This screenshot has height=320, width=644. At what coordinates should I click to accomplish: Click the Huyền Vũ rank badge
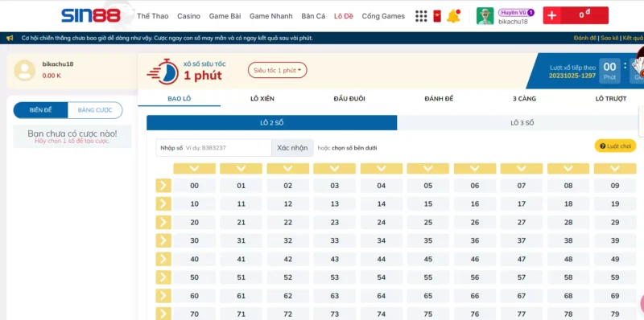[516, 13]
